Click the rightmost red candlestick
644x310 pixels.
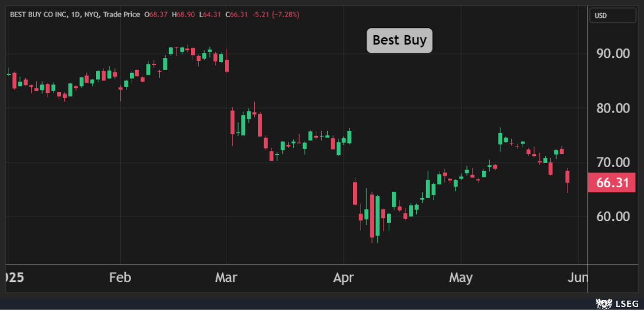(x=568, y=177)
